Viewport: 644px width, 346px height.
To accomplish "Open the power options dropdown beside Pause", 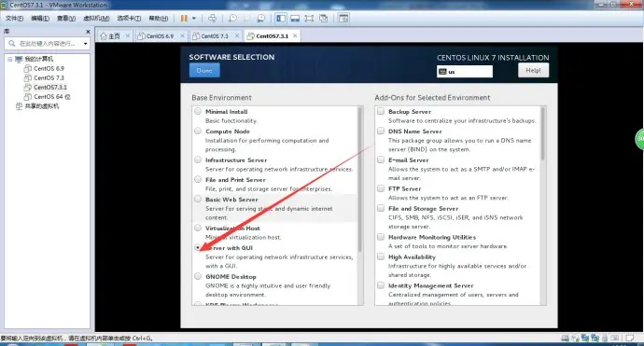I will [194, 18].
